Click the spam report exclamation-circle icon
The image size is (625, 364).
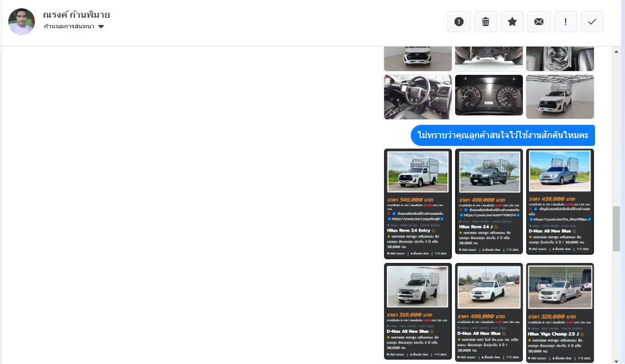(459, 22)
